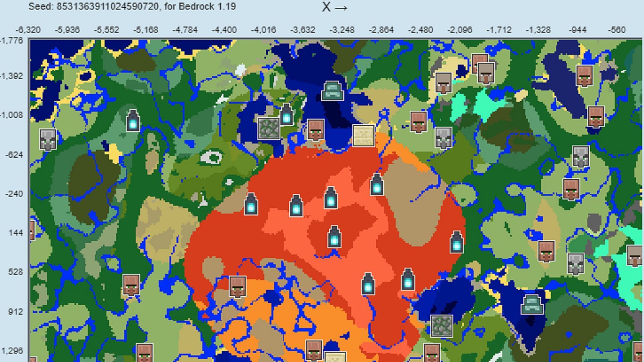Screen dimensions: 644x362
Task: Click village icon directly above eastern pillager outpost
Action: (x=596, y=117)
